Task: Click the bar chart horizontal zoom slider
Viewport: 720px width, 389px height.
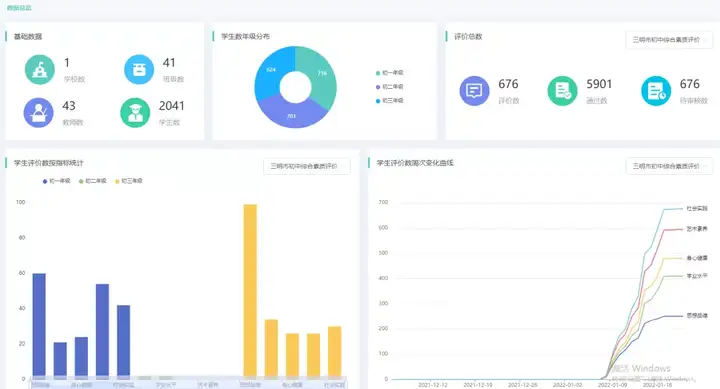Action: point(188,383)
